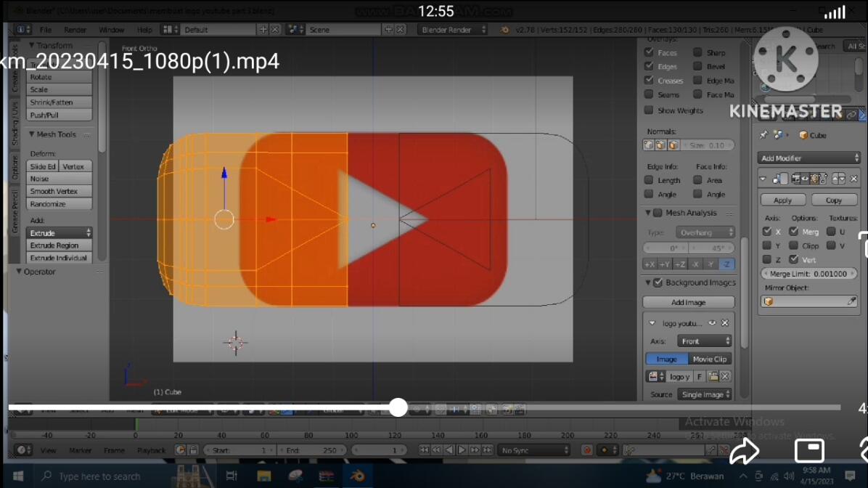Enable the face Area info checkbox
868x488 pixels.
tap(697, 179)
